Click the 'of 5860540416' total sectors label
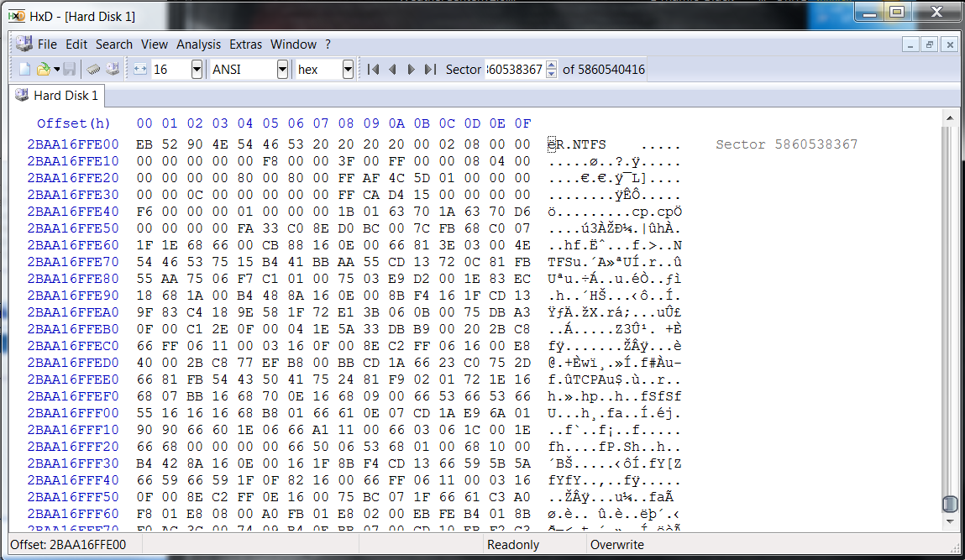This screenshot has height=560, width=965. pos(604,69)
